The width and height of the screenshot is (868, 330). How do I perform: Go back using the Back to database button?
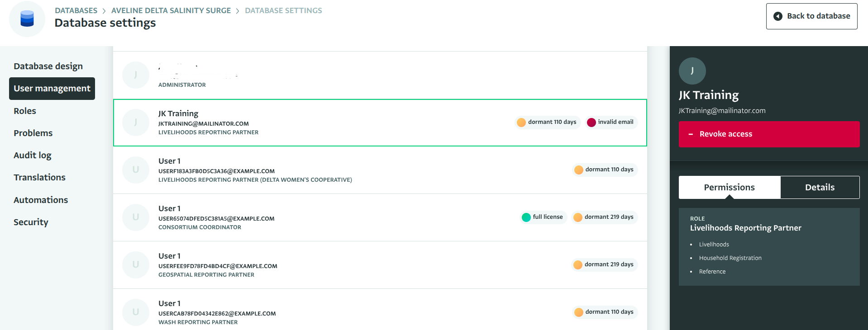coord(811,16)
